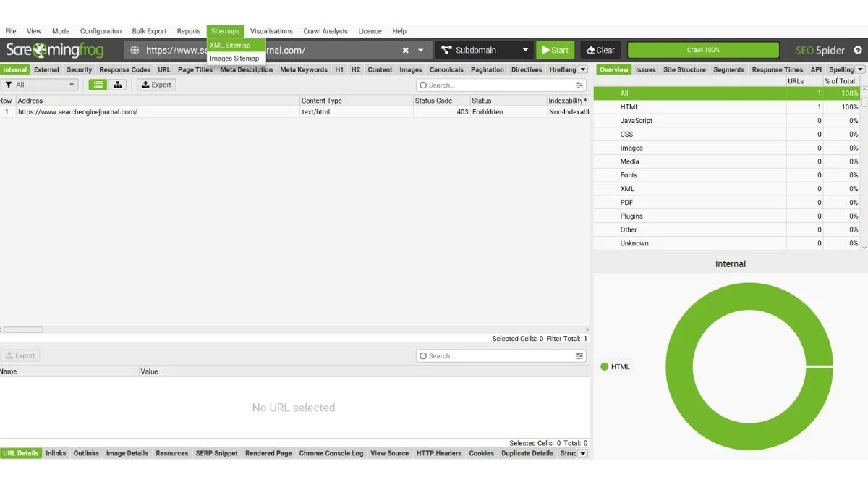Open the Help menu
This screenshot has width=868, height=485.
click(x=399, y=31)
